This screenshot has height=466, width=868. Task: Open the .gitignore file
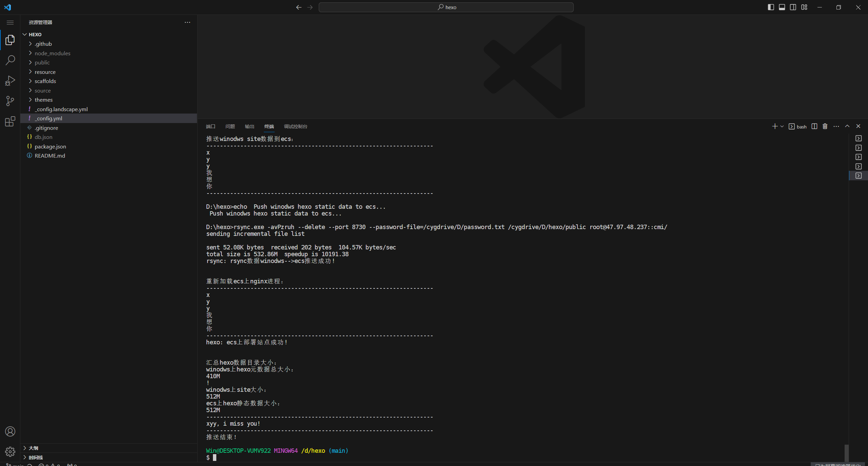(x=108, y=128)
